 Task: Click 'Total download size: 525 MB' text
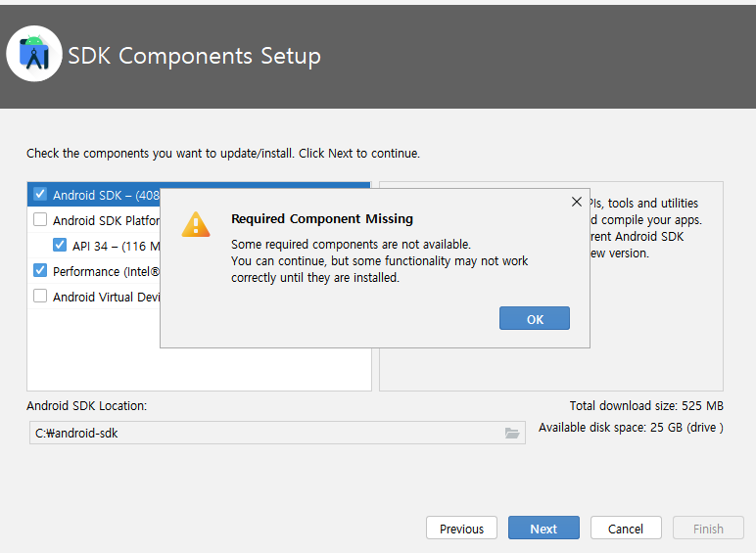click(646, 406)
